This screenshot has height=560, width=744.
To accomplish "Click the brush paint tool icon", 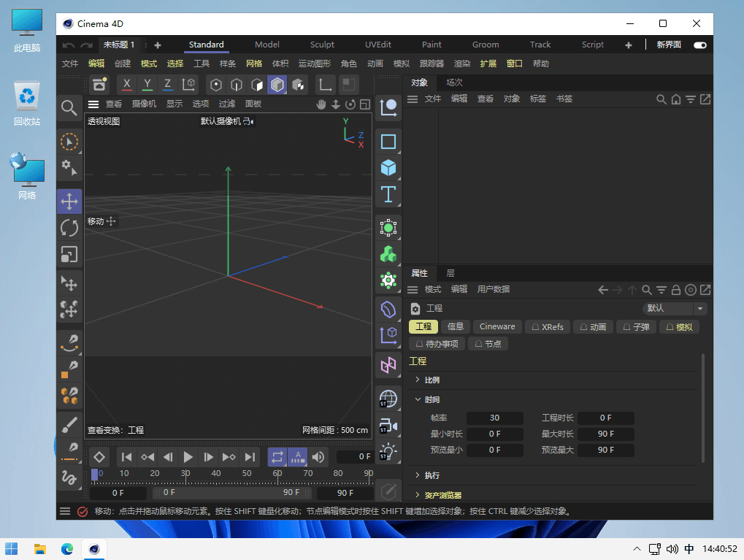I will (69, 425).
